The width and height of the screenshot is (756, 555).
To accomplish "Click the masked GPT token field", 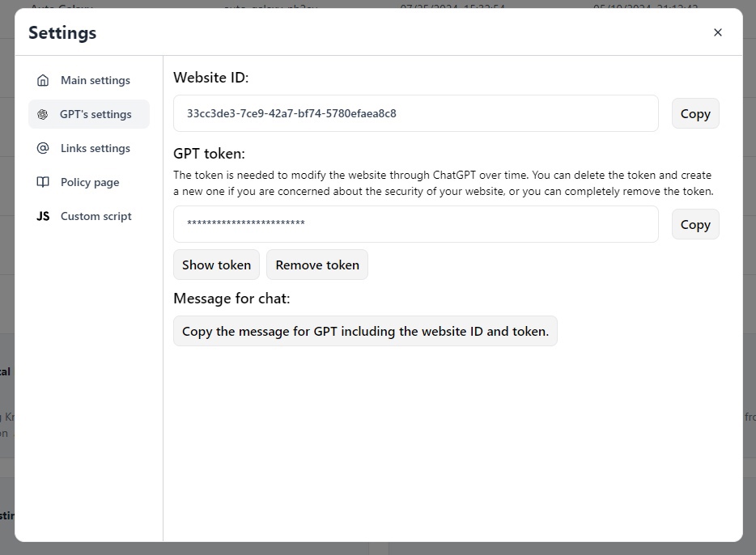I will pyautogui.click(x=415, y=224).
